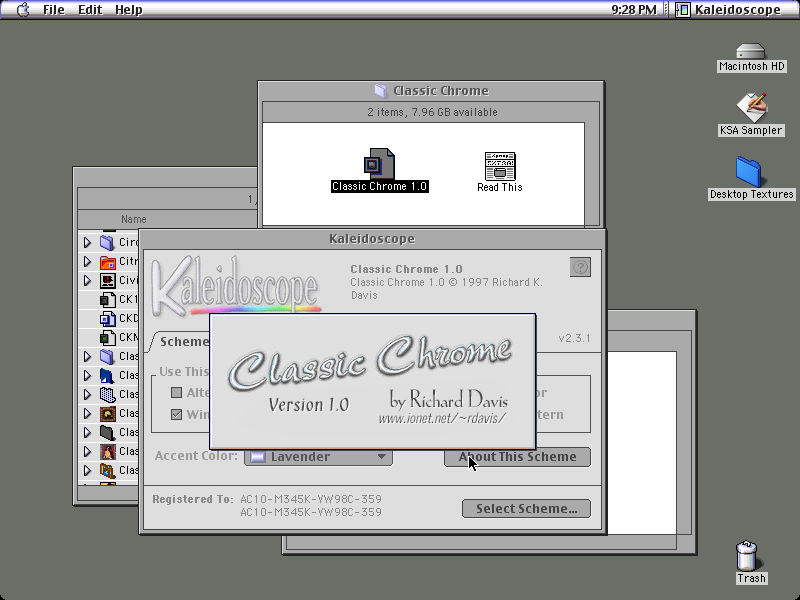
Task: Select the Civi item icon in list
Action: (107, 281)
